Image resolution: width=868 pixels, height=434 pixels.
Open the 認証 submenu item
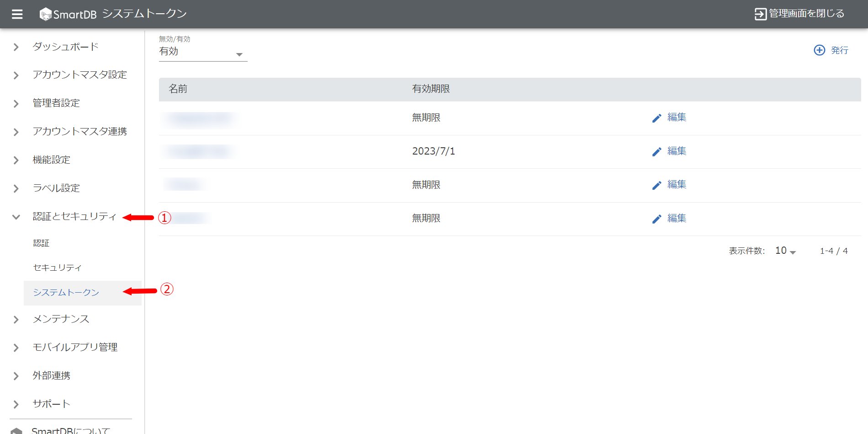(x=41, y=243)
